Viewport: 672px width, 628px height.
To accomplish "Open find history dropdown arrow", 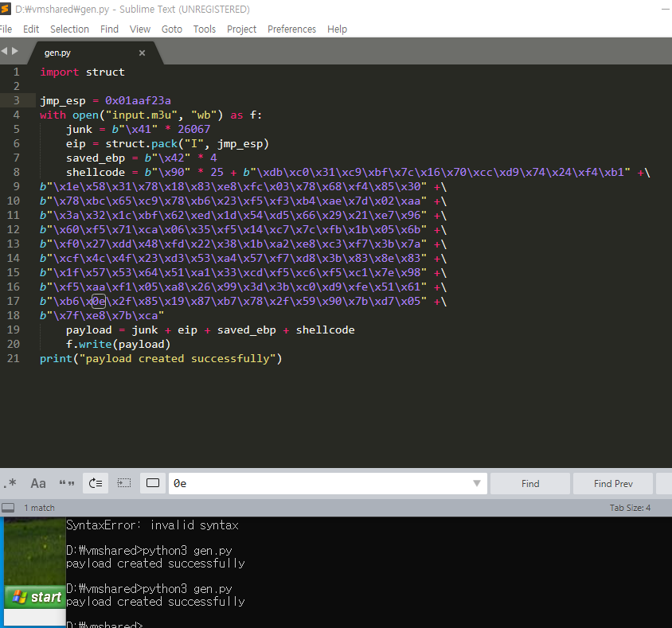I will pyautogui.click(x=477, y=483).
